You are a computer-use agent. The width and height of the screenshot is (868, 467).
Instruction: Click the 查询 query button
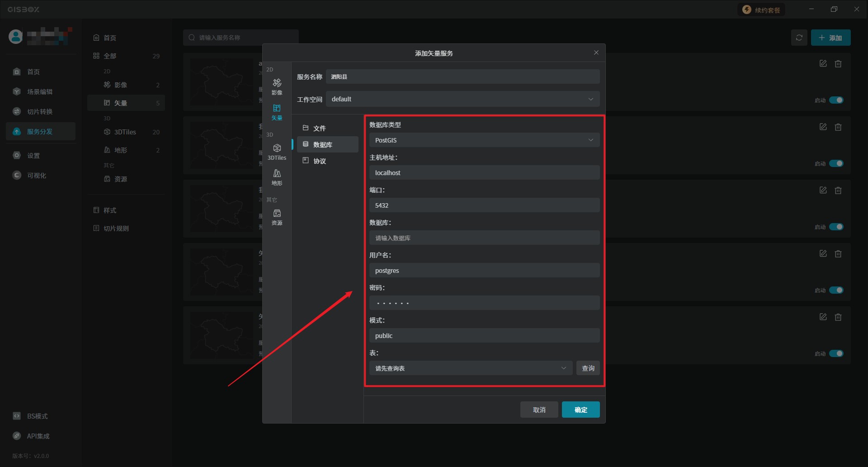pos(588,368)
